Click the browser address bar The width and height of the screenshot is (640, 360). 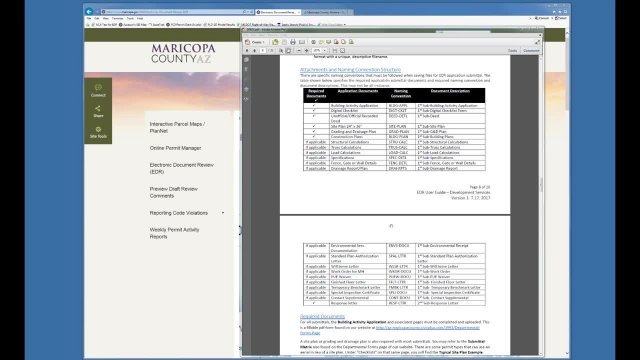click(x=176, y=12)
